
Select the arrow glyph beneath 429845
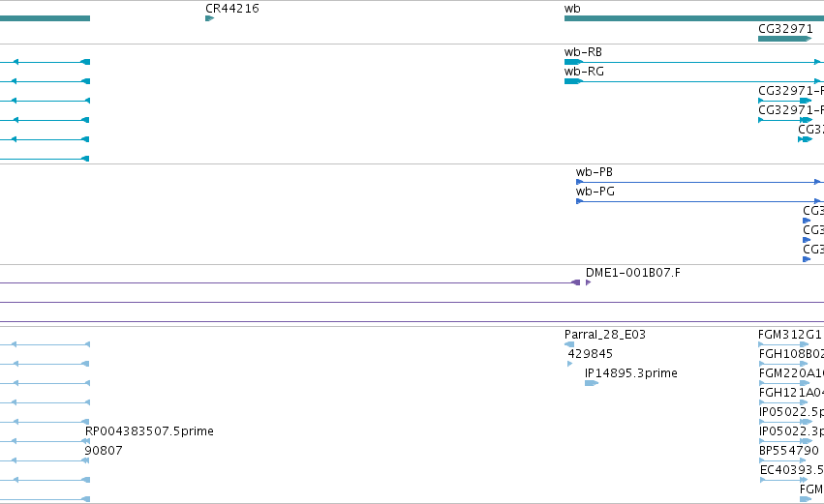570,364
